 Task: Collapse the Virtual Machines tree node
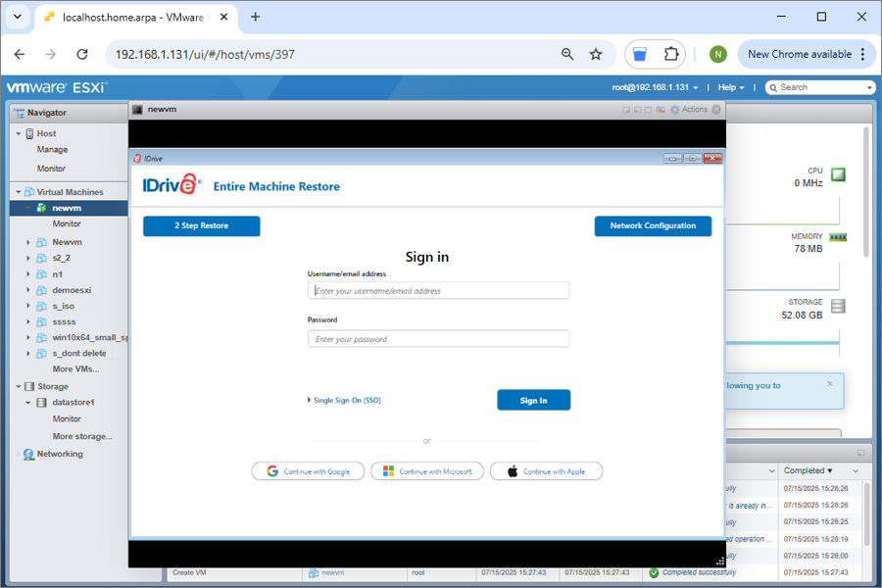(19, 192)
